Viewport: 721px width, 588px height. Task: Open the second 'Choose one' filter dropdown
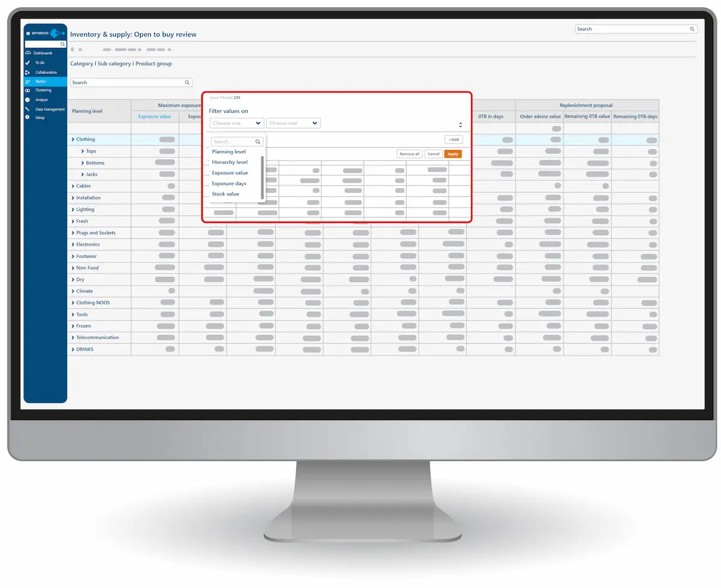pyautogui.click(x=293, y=123)
